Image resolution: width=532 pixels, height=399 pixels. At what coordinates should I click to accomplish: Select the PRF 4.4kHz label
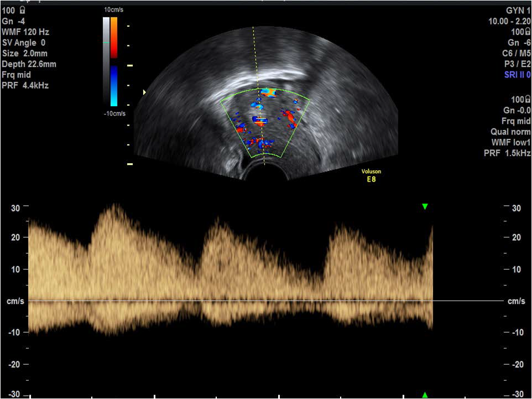tap(25, 86)
